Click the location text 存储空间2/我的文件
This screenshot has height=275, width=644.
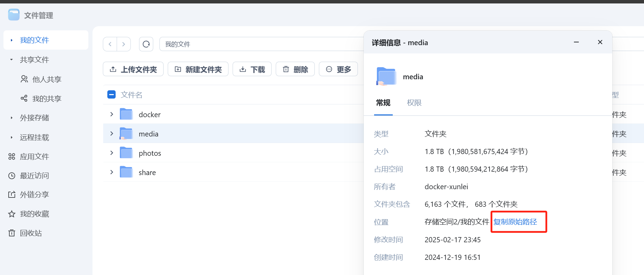tap(457, 222)
